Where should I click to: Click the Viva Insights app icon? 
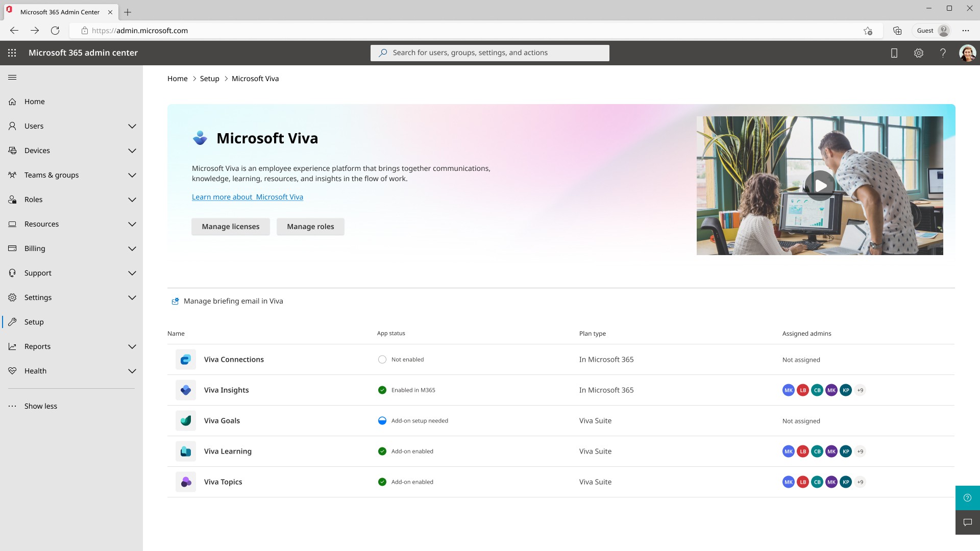[186, 390]
